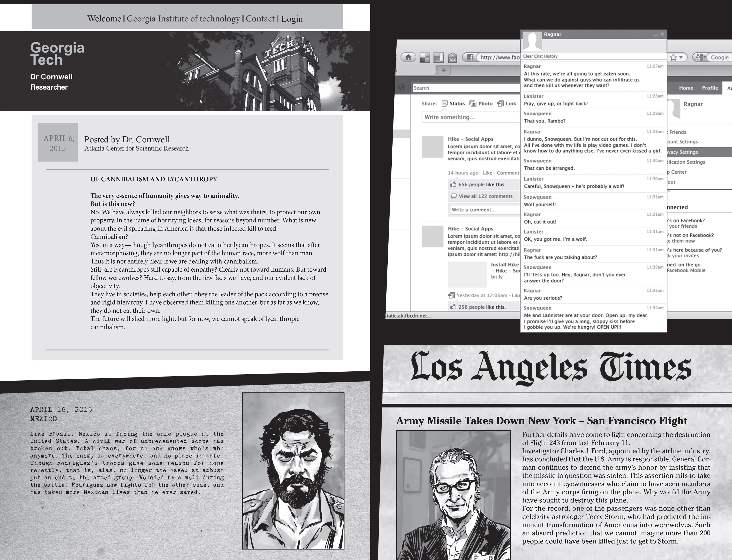This screenshot has height=560, width=732.
Task: Click comment bubble by View all comments
Action: (x=453, y=196)
